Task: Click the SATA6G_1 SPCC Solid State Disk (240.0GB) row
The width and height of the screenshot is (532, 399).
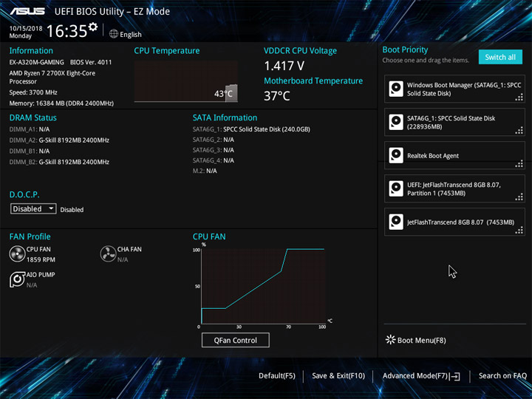Action: [x=251, y=129]
